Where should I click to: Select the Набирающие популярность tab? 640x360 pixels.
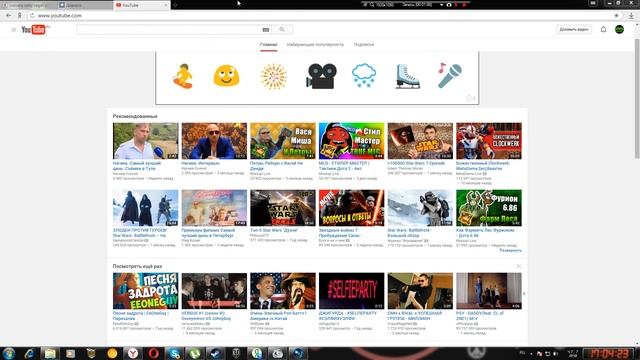pyautogui.click(x=315, y=44)
